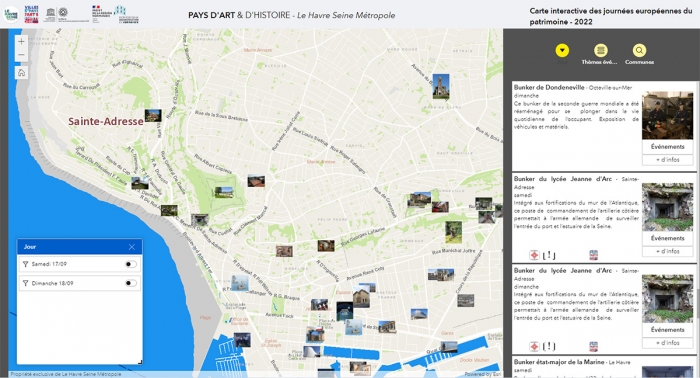
Task: Open the Bunker de Dondeneville photo thumbnail
Action: (x=667, y=115)
